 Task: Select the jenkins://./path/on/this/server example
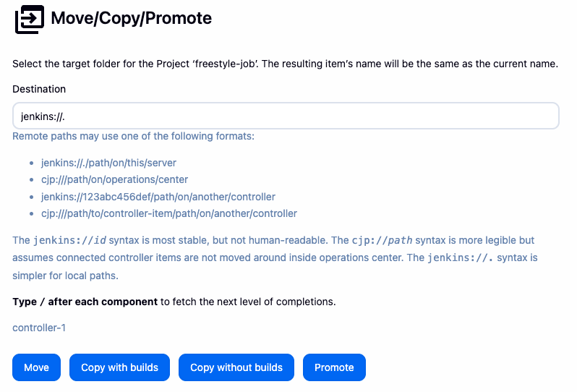coord(108,163)
